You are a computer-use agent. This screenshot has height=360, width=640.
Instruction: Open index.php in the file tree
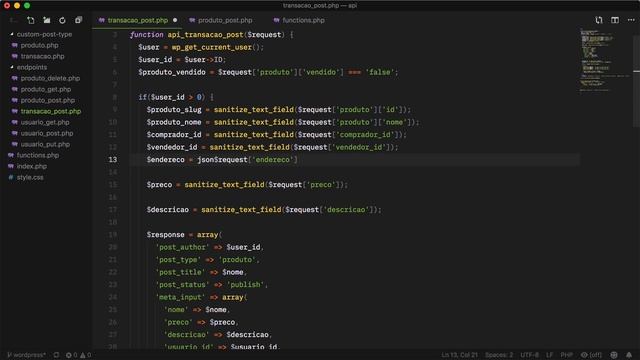31,166
